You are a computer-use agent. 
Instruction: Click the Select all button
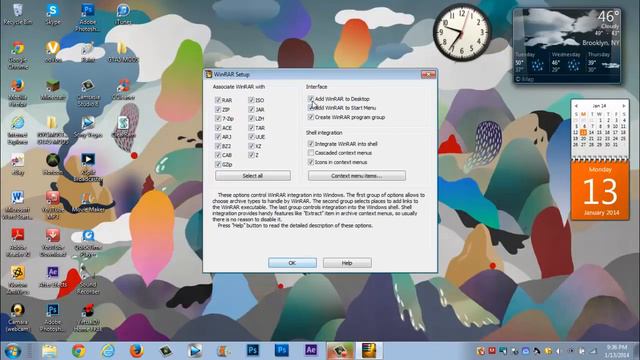pyautogui.click(x=253, y=176)
